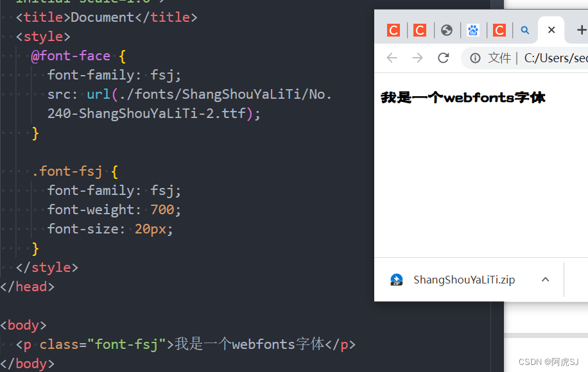Click the opening <style> tag

(x=43, y=37)
